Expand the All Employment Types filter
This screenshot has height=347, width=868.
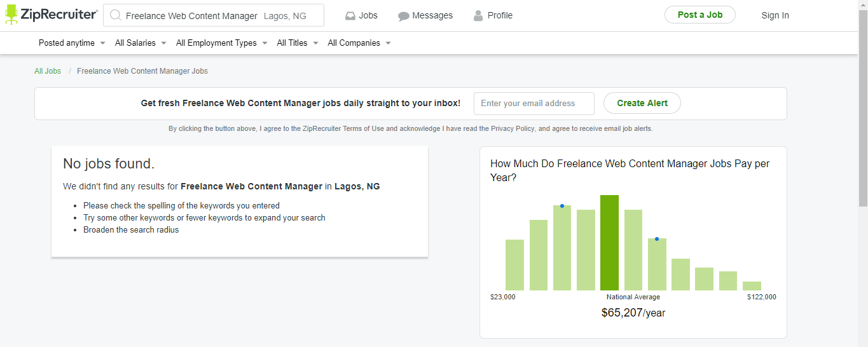[x=221, y=43]
